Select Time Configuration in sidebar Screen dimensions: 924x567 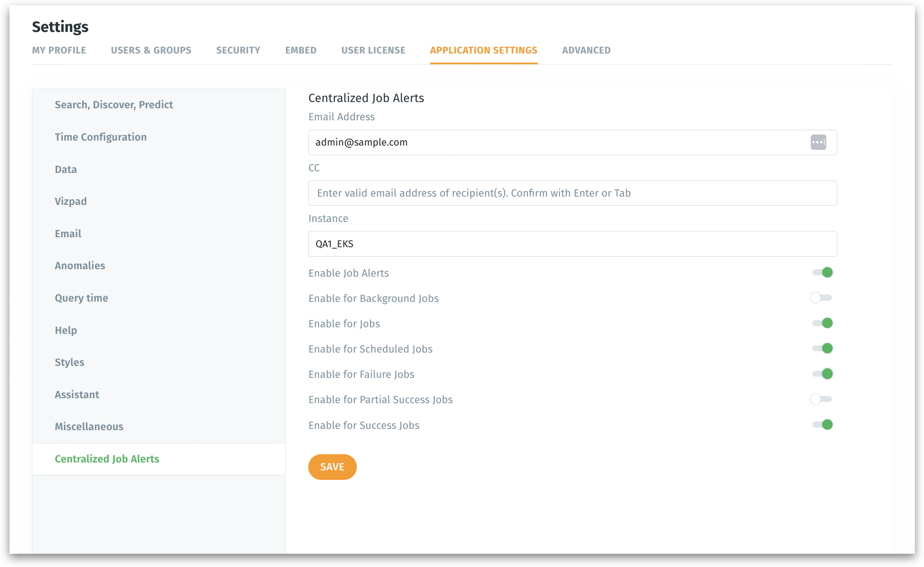coord(101,137)
